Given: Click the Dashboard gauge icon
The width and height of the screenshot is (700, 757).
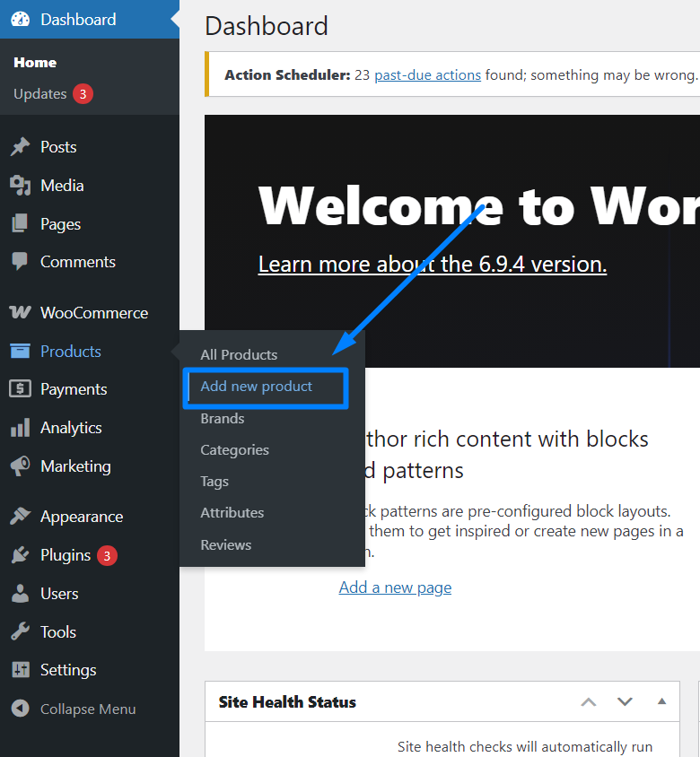Looking at the screenshot, I should (x=21, y=20).
